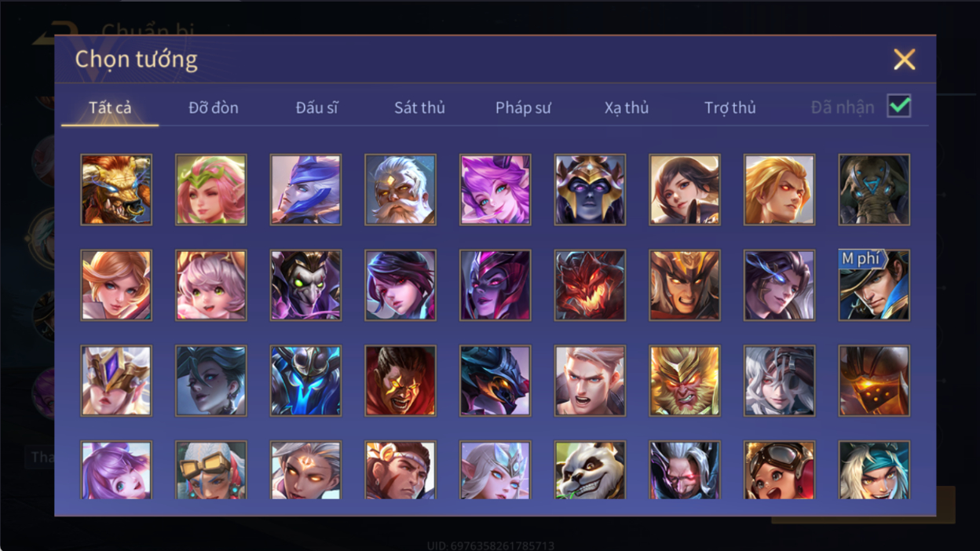Viewport: 980px width, 551px height.
Task: Choose the panda hero portrait
Action: (590, 469)
